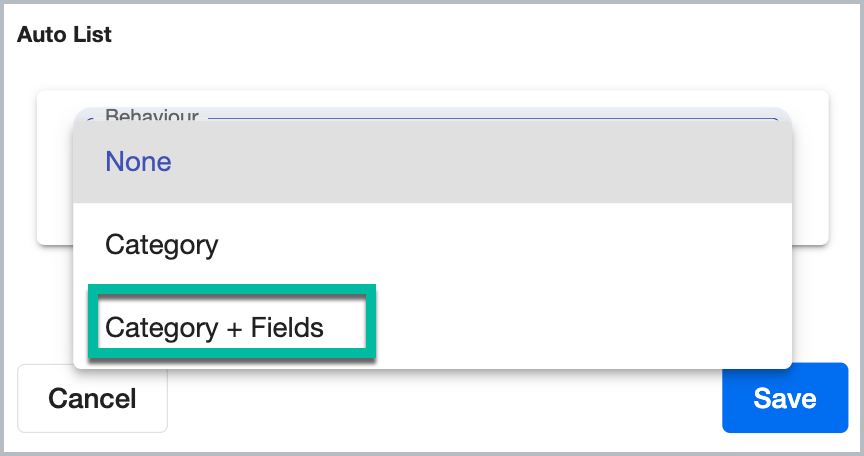Click the white outlined Cancel button

(x=92, y=398)
